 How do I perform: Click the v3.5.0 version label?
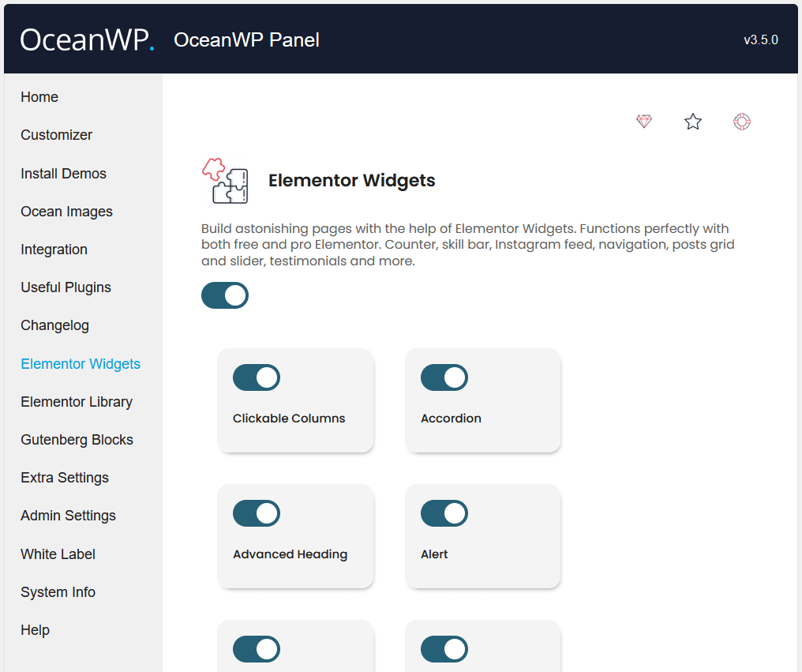click(x=761, y=40)
